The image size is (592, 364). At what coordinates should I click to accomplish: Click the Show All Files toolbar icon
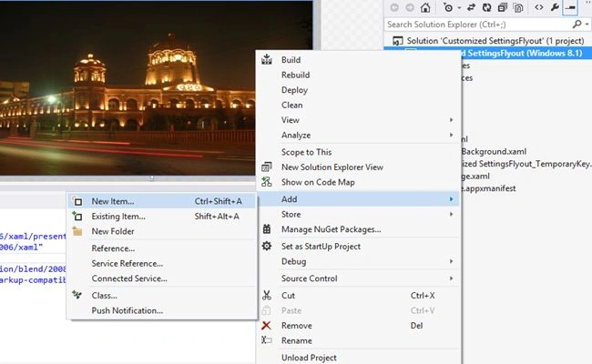518,7
